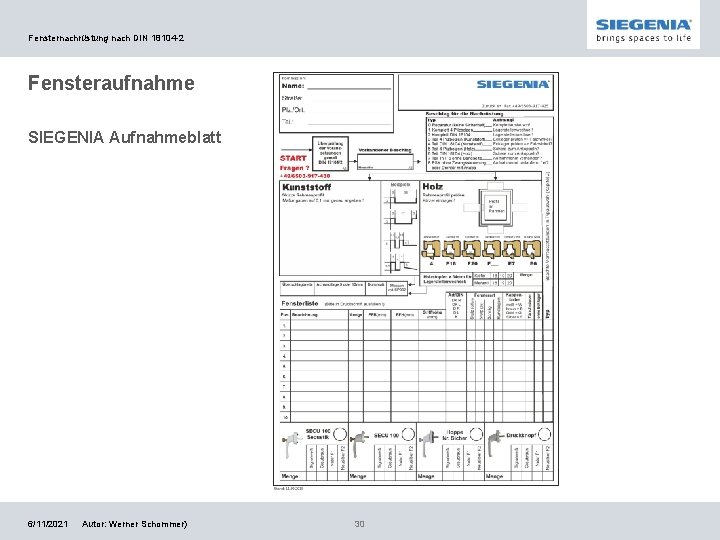This screenshot has height=540, width=720.
Task: Click the Hoppe handle image
Action: (428, 443)
